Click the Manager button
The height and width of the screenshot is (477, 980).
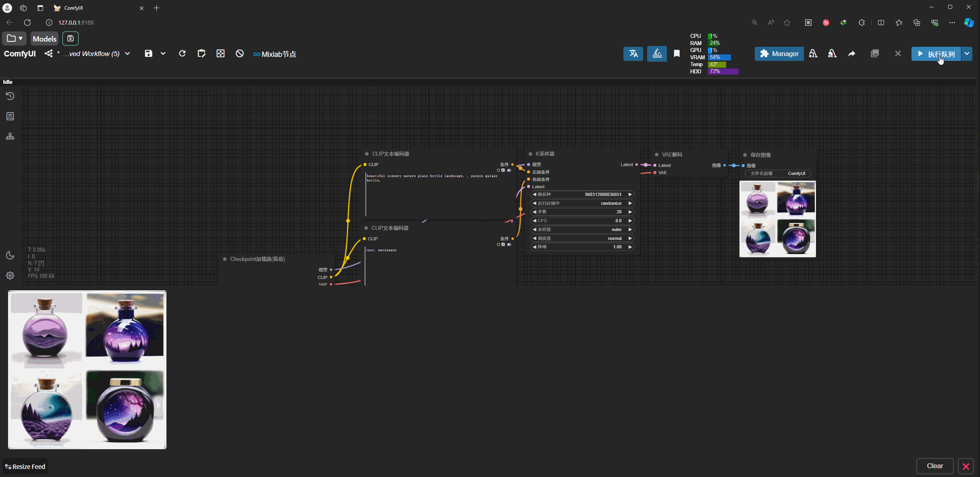click(779, 54)
